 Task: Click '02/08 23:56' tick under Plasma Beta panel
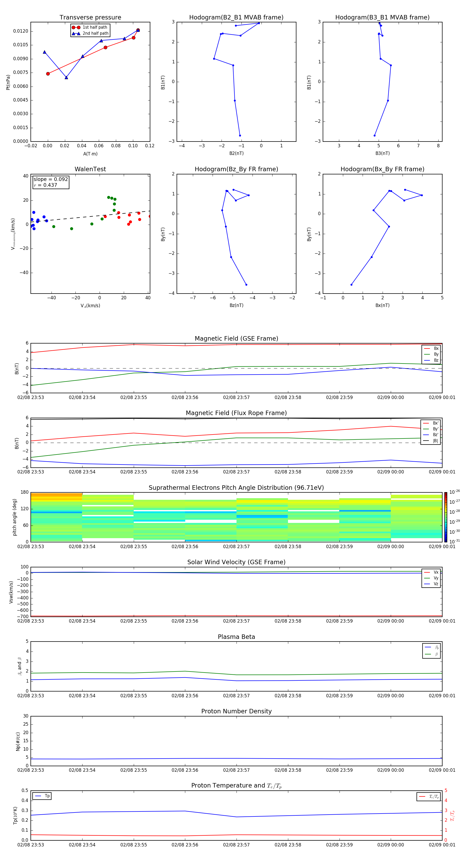pyautogui.click(x=185, y=696)
